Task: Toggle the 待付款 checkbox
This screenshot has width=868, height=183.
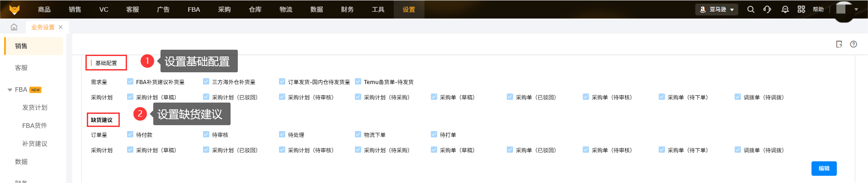Action: (130, 135)
